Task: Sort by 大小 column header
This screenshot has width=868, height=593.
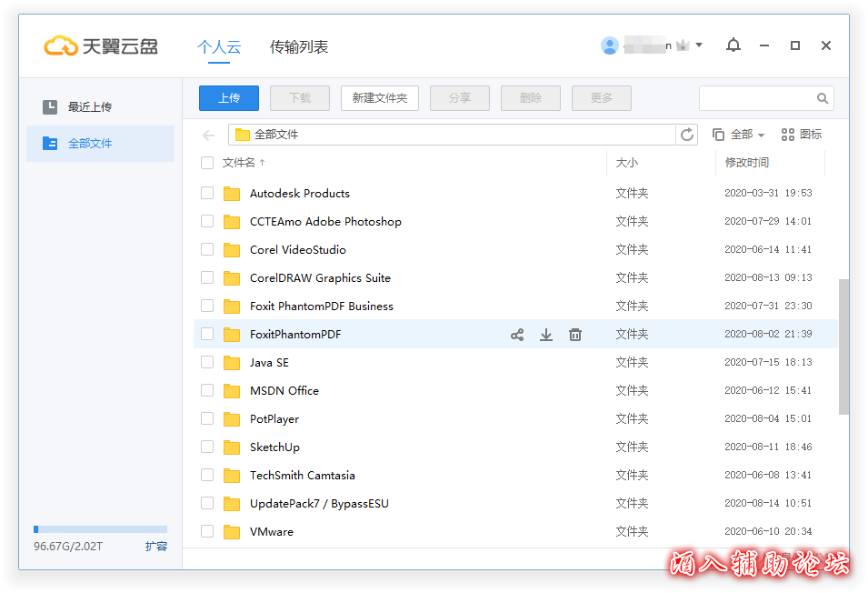Action: tap(626, 163)
